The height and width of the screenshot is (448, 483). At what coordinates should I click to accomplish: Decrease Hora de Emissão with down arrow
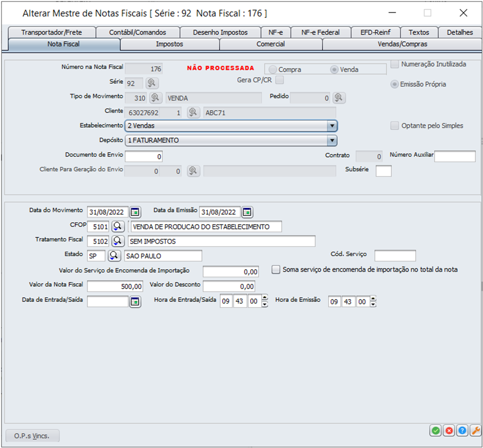(373, 304)
